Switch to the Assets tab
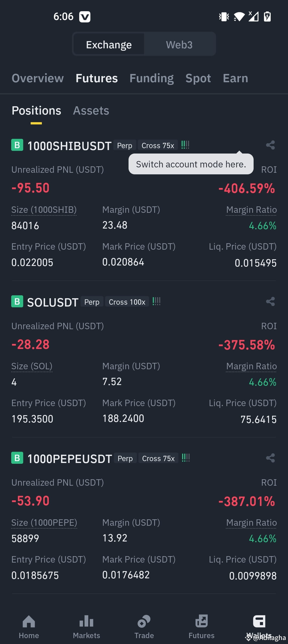288x644 pixels. tap(91, 111)
